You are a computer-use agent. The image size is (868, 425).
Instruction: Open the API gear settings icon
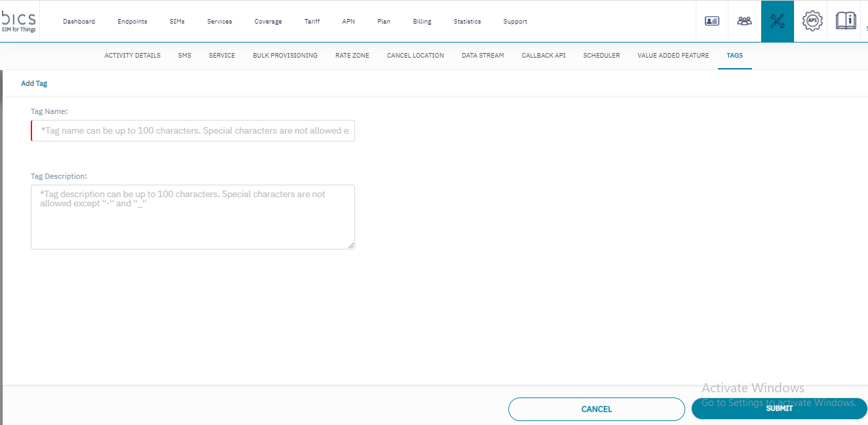812,21
